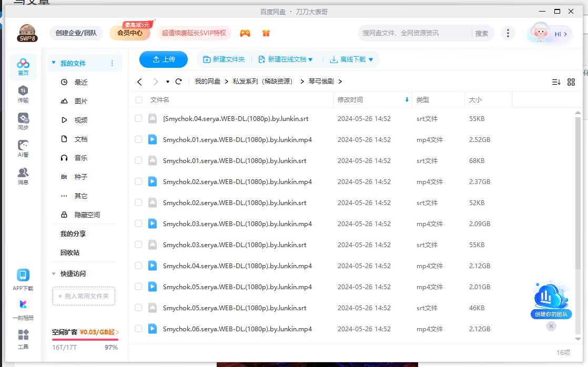The image size is (588, 367).
Task: Check the Smychok.04 srt file's checkbox
Action: click(138, 119)
